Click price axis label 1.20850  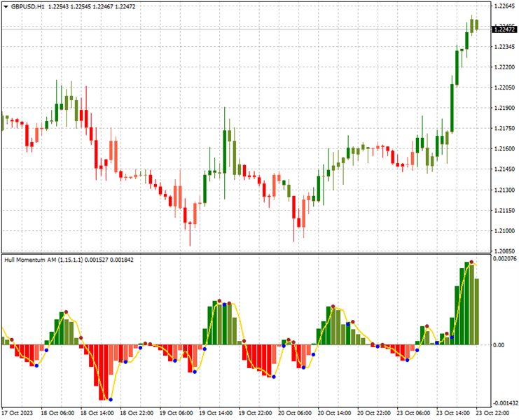pyautogui.click(x=504, y=251)
